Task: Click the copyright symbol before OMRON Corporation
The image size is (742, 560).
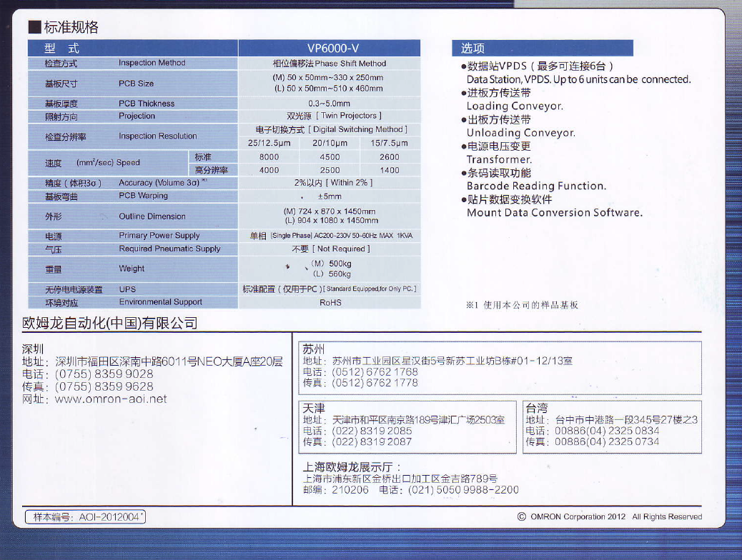Action: tap(522, 516)
